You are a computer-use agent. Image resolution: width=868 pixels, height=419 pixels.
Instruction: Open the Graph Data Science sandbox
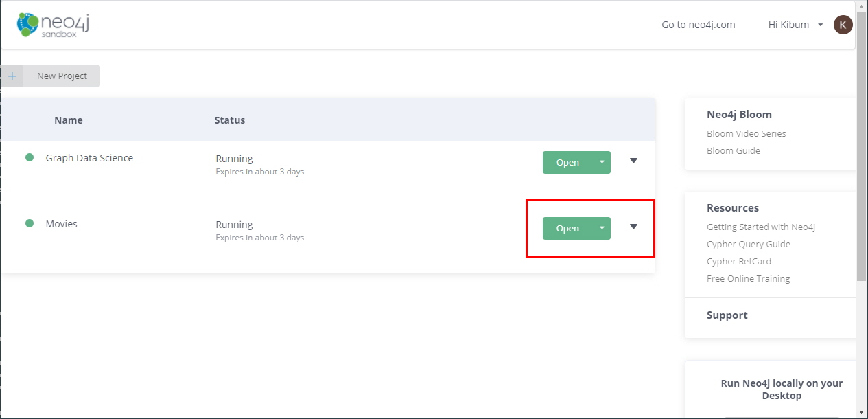567,162
